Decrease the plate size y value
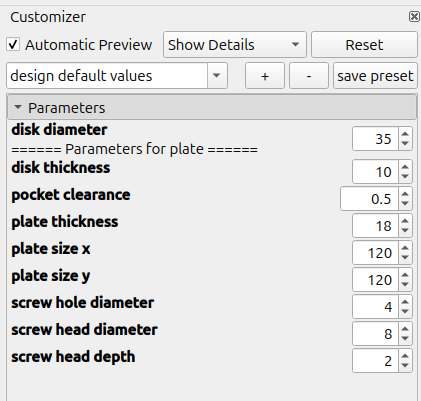421x401 pixels. tap(405, 284)
